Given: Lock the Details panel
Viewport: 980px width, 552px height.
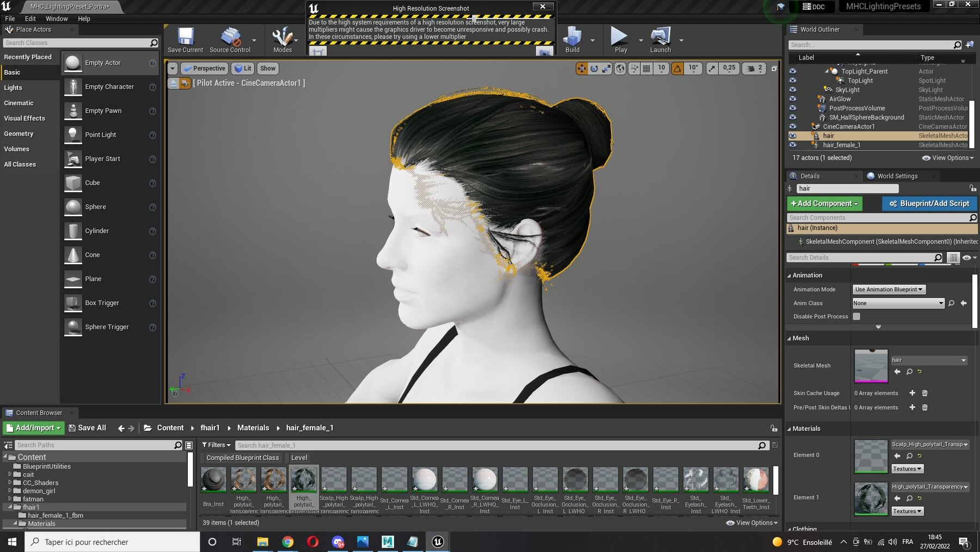Looking at the screenshot, I should click(972, 188).
